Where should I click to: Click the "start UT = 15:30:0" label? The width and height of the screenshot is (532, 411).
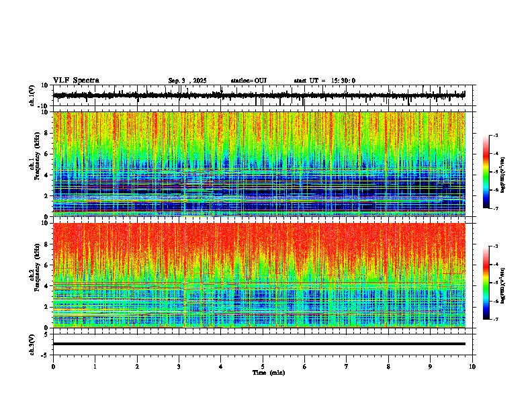[x=324, y=81]
